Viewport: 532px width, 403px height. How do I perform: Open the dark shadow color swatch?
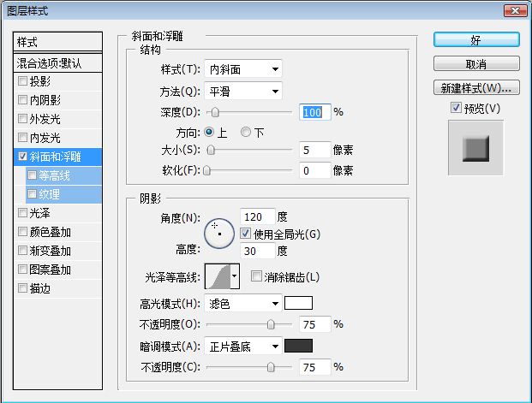pos(298,346)
